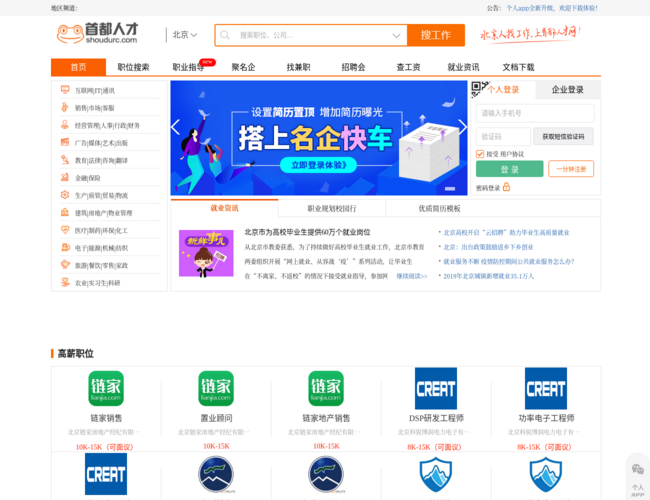Go to next banner slide arrow
The height and width of the screenshot is (500, 650).
tap(462, 127)
